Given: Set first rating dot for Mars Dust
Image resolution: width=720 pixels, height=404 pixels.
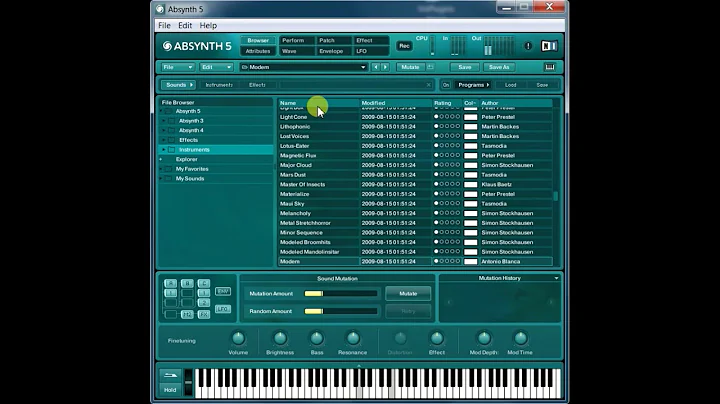Looking at the screenshot, I should [436, 174].
